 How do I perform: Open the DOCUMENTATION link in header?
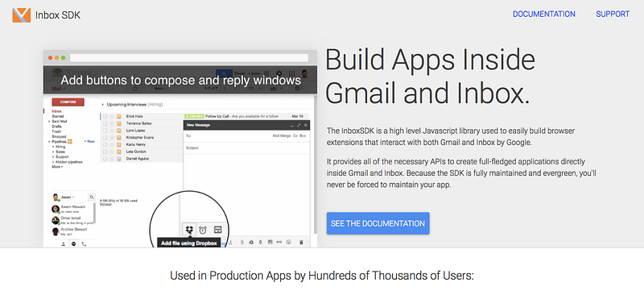(544, 14)
